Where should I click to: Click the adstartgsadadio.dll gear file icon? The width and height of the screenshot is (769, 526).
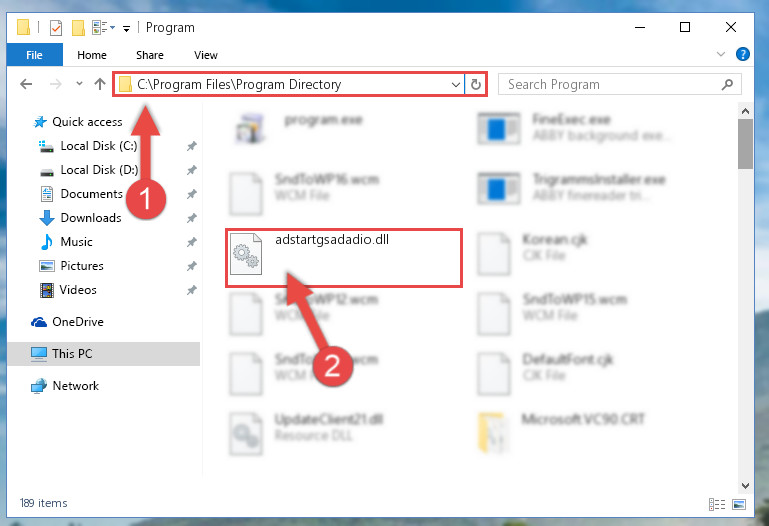click(246, 254)
